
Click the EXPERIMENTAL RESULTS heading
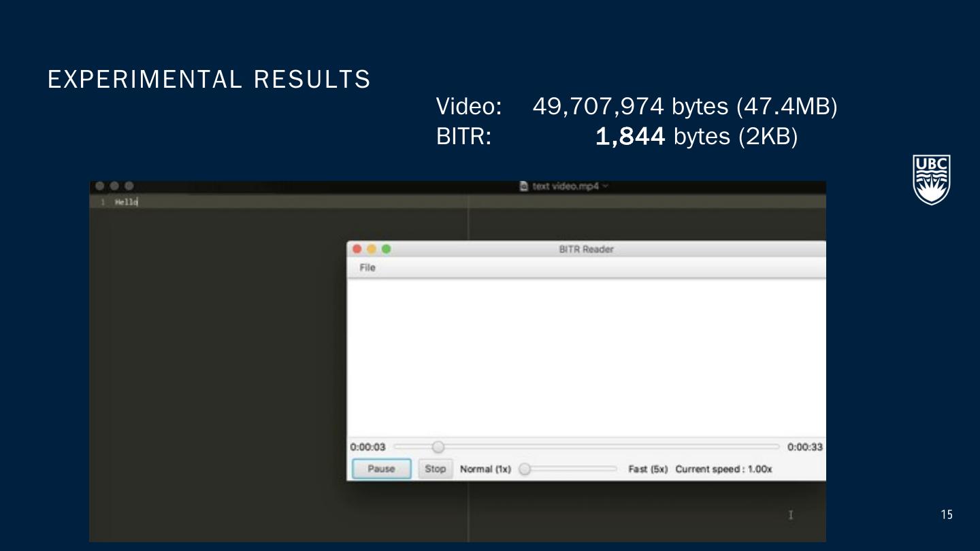(209, 80)
